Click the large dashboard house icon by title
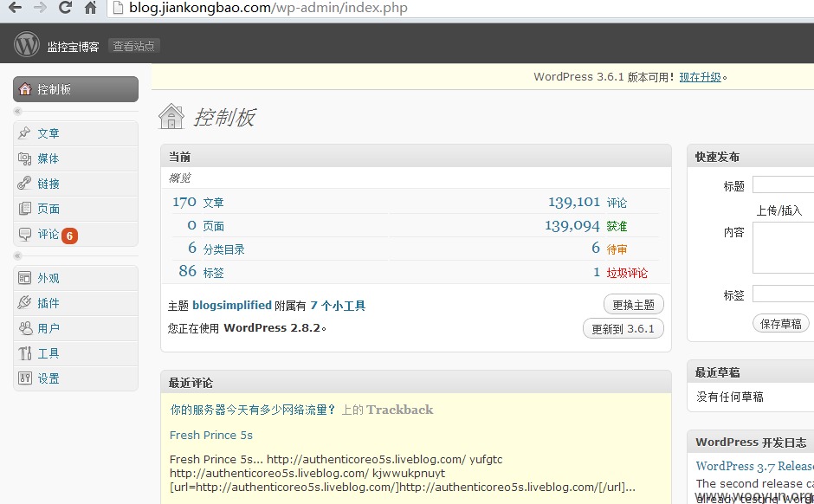This screenshot has width=814, height=504. tap(171, 116)
